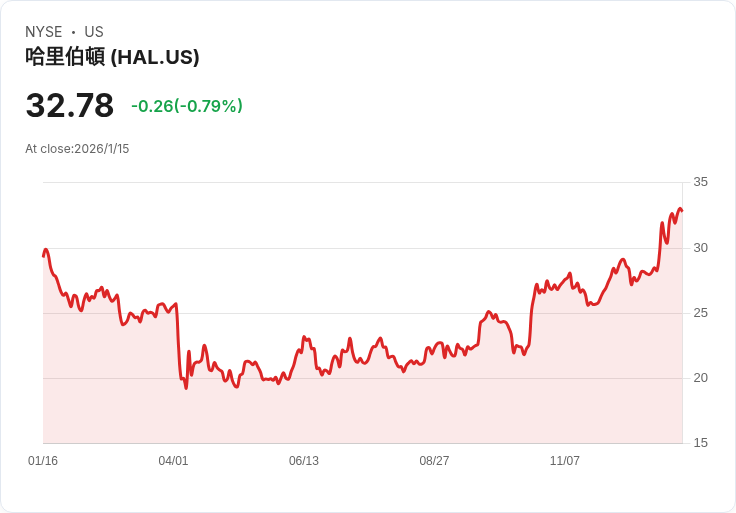Click the chart's lowest point after 04/01
The height and width of the screenshot is (513, 736).
[x=186, y=388]
